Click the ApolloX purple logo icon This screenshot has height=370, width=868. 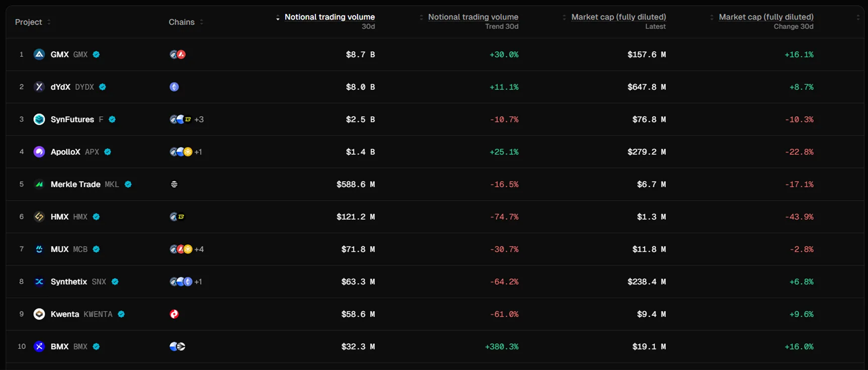coord(39,152)
